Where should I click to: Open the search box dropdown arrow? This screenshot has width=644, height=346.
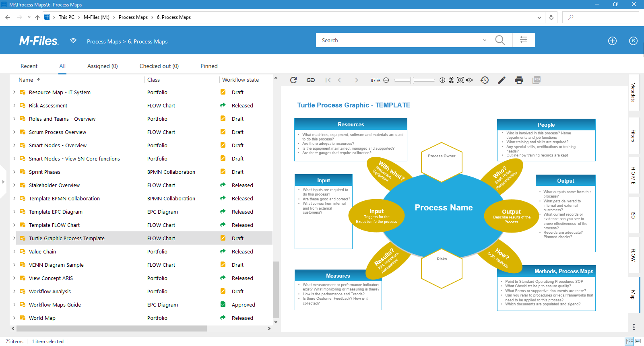[x=485, y=40]
